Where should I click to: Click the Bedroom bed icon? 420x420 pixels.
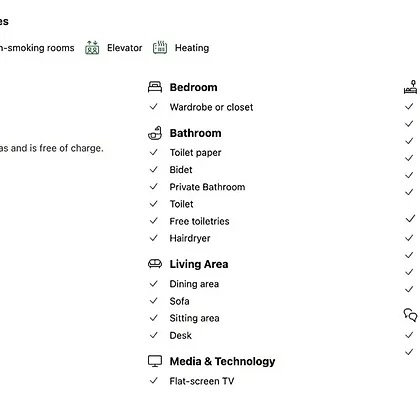[155, 87]
